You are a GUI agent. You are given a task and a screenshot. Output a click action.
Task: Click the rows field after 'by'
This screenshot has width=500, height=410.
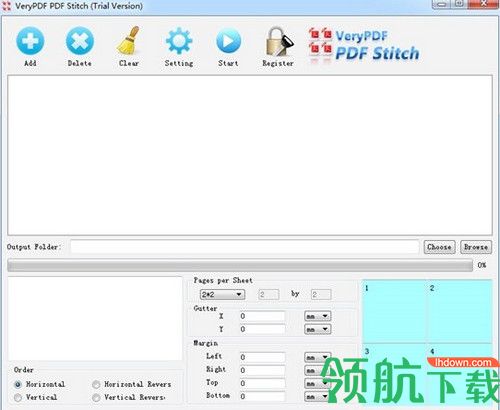pyautogui.click(x=321, y=294)
